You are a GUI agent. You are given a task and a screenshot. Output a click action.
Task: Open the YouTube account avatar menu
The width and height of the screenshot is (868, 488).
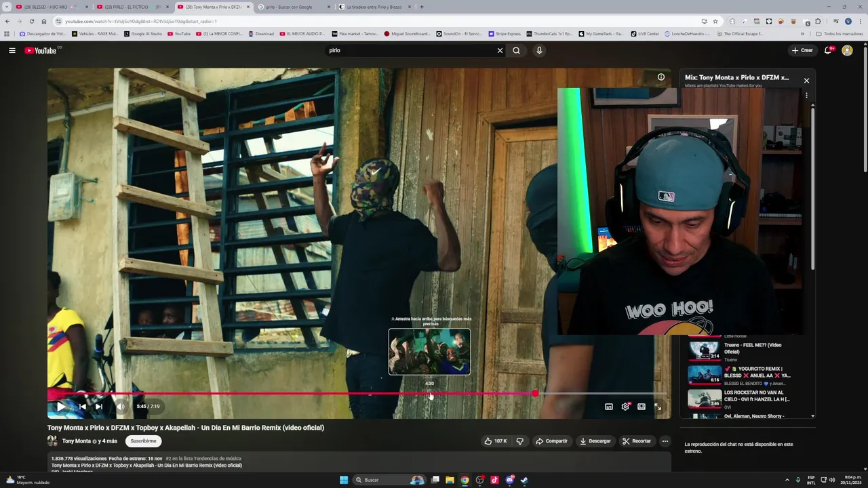click(x=847, y=50)
